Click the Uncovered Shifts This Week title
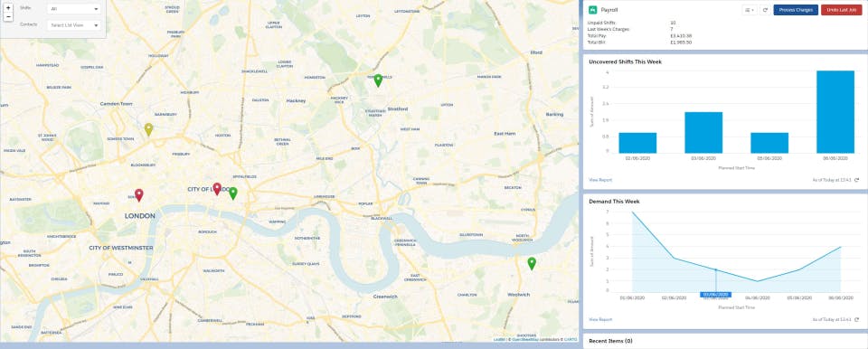The width and height of the screenshot is (868, 349). click(x=625, y=62)
